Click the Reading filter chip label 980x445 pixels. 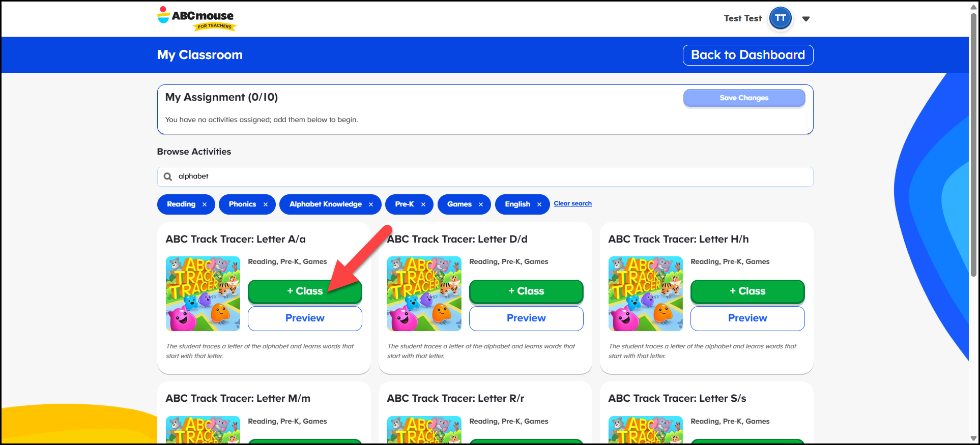(x=181, y=204)
